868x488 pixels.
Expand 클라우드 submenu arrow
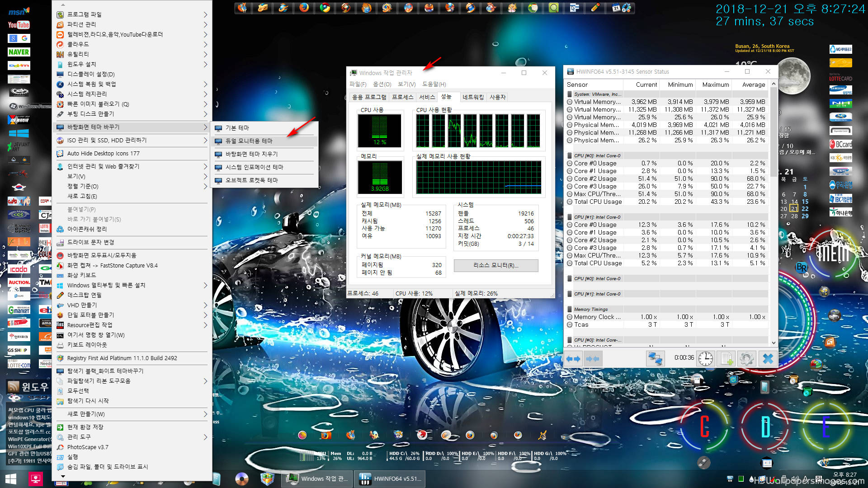[x=205, y=44]
